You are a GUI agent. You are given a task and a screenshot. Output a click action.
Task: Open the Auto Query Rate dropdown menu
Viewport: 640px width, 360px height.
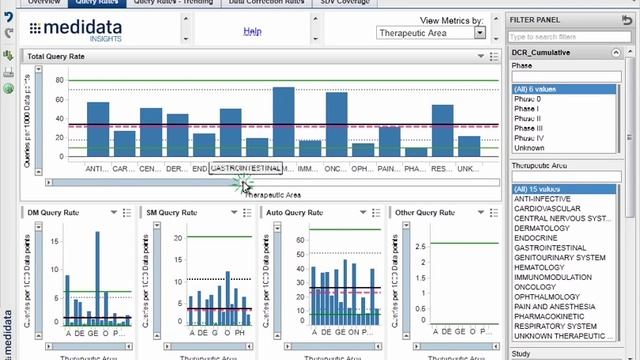(363, 212)
